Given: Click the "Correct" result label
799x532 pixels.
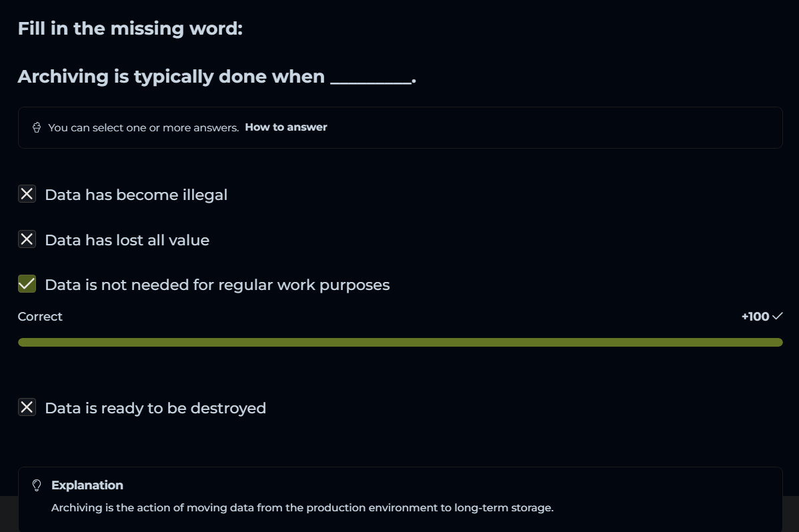Looking at the screenshot, I should point(40,317).
